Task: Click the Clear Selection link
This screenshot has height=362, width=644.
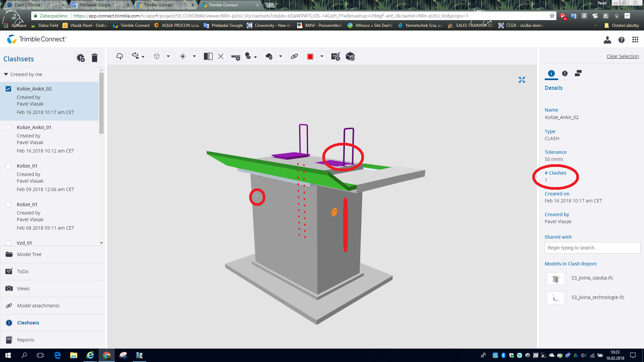Action: (x=623, y=56)
